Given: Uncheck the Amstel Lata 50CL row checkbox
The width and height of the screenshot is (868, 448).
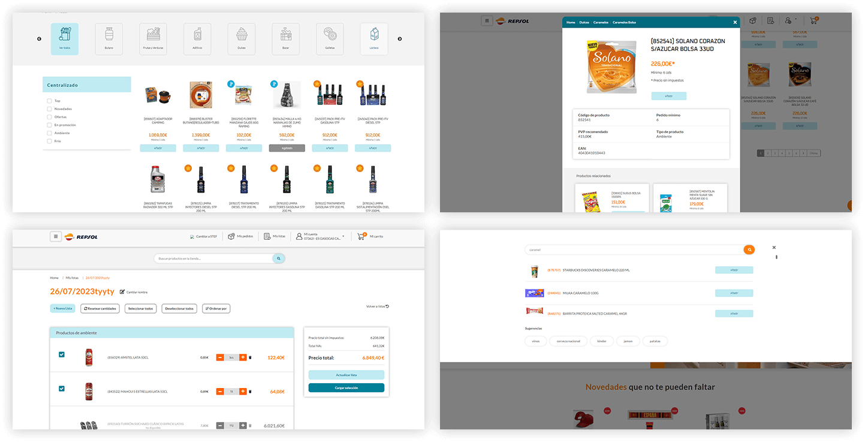Looking at the screenshot, I should click(x=62, y=354).
